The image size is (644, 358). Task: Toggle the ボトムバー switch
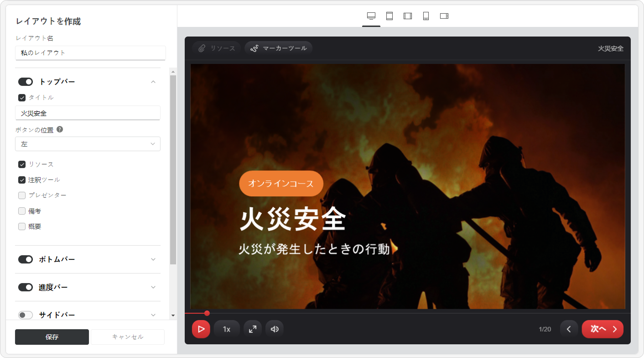[26, 259]
